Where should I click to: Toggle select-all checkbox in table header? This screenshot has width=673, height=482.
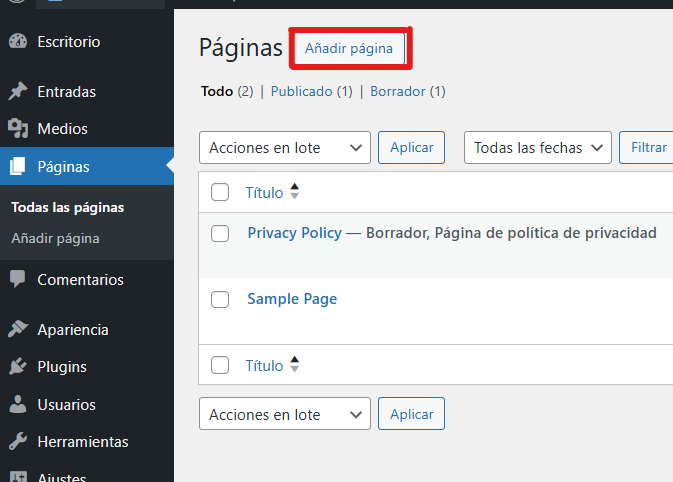tap(221, 192)
